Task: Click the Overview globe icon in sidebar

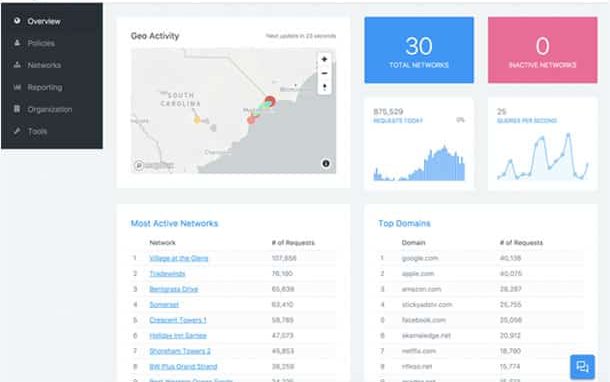Action: coord(17,21)
